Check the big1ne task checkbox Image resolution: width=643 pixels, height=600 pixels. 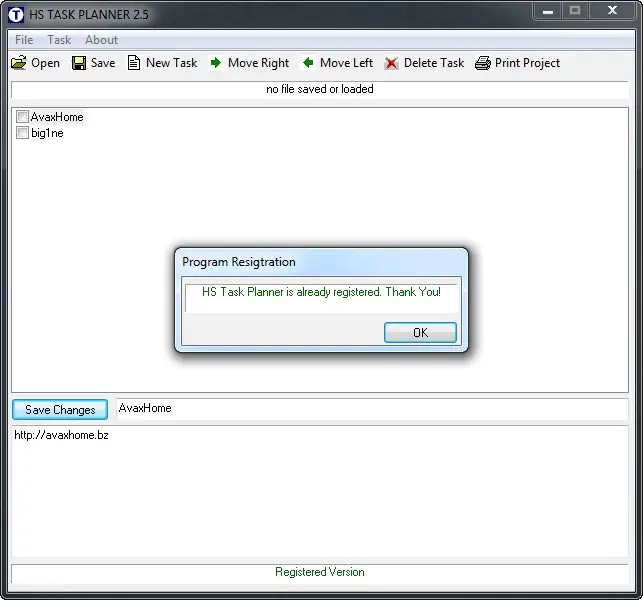click(22, 133)
